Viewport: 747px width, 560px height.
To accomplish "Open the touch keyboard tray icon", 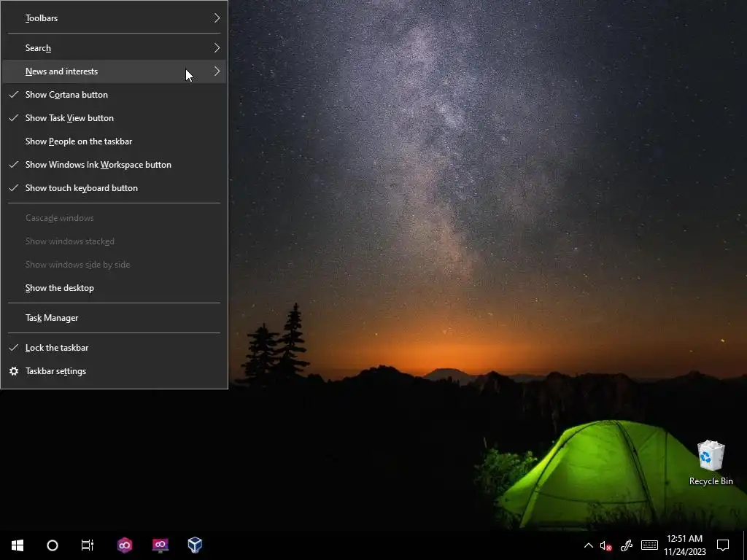I will 649,545.
